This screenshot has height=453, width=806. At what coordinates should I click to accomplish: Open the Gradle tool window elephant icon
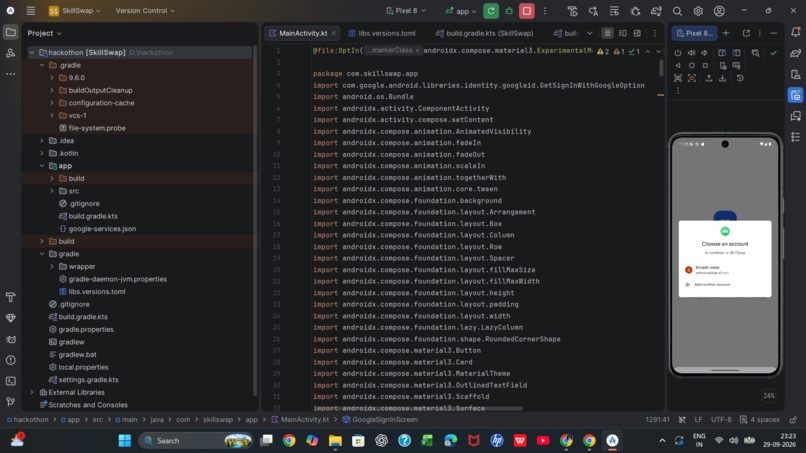coord(795,53)
